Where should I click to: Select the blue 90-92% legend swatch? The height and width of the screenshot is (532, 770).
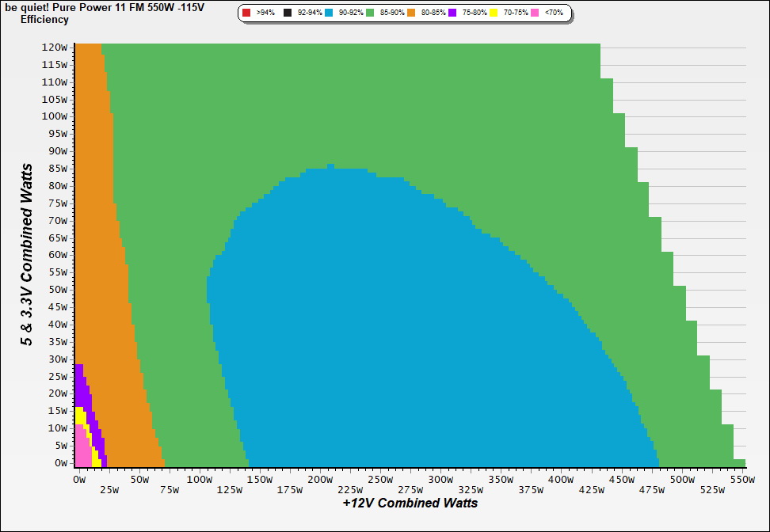[x=330, y=13]
